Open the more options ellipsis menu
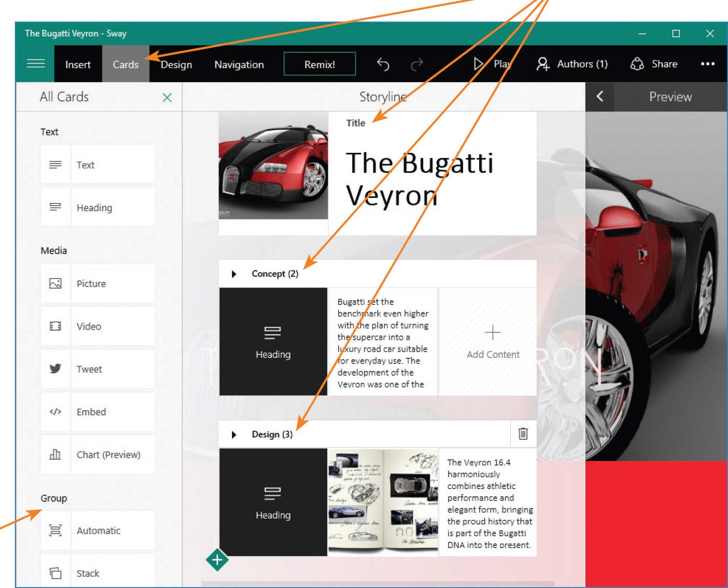The height and width of the screenshot is (588, 728). 707,64
